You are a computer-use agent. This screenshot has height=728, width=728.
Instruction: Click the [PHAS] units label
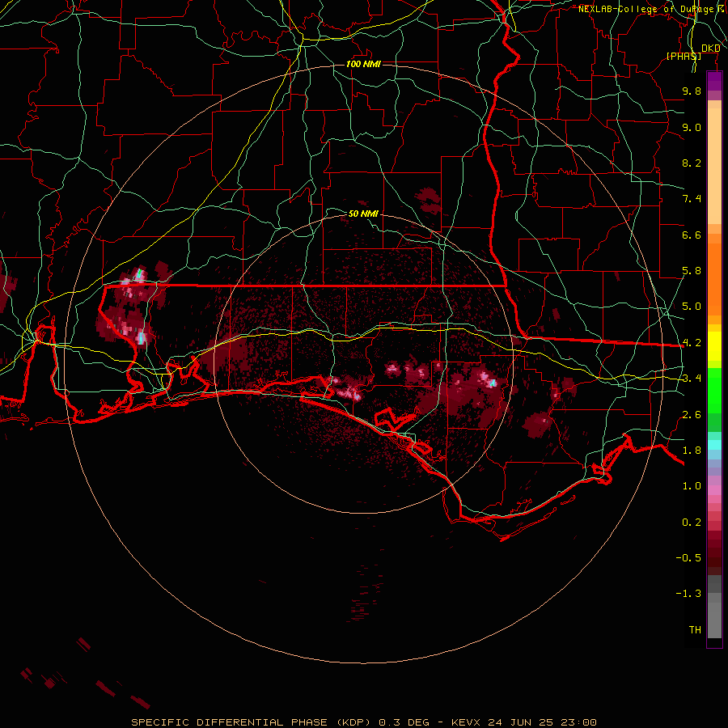tap(684, 56)
